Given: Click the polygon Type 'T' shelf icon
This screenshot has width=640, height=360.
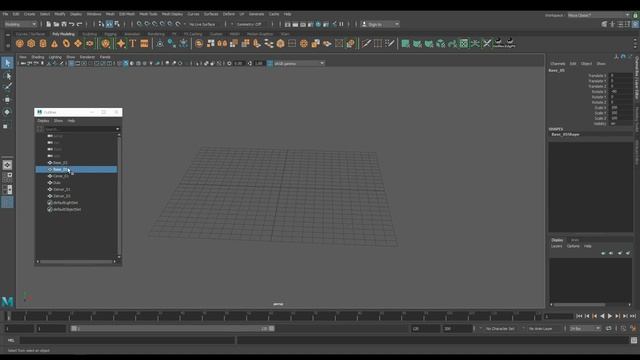Looking at the screenshot, I should coord(133,43).
